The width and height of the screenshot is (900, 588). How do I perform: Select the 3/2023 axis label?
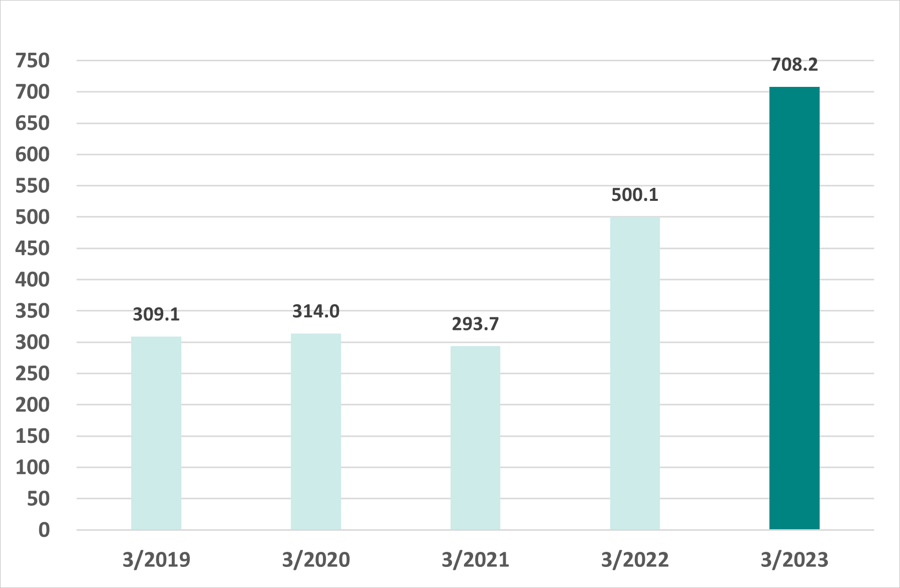(795, 560)
